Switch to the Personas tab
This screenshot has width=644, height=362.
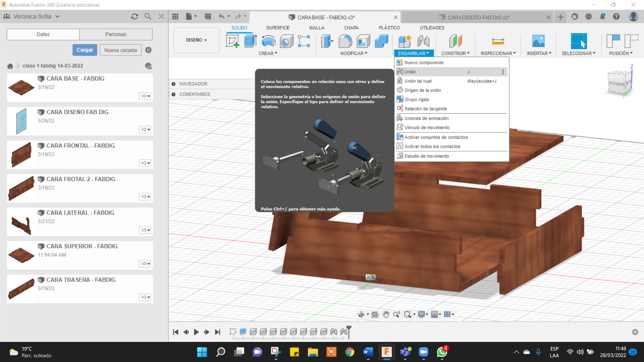point(116,34)
